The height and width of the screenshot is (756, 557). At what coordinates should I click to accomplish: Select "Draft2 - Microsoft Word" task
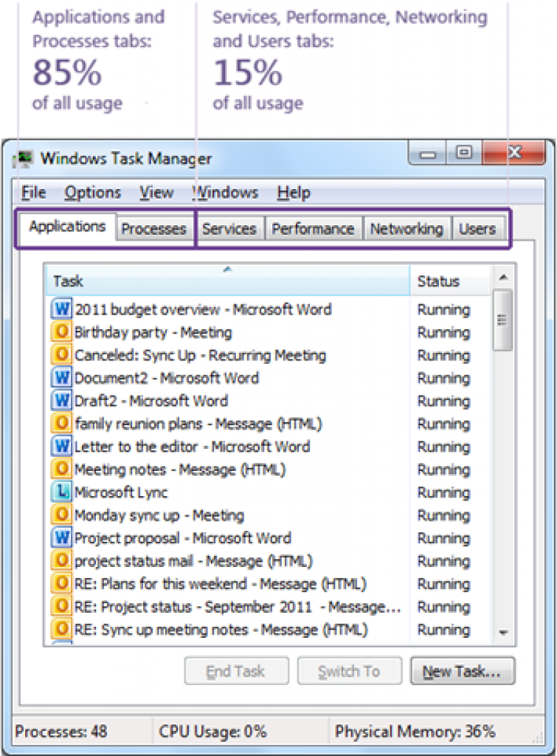pyautogui.click(x=151, y=401)
